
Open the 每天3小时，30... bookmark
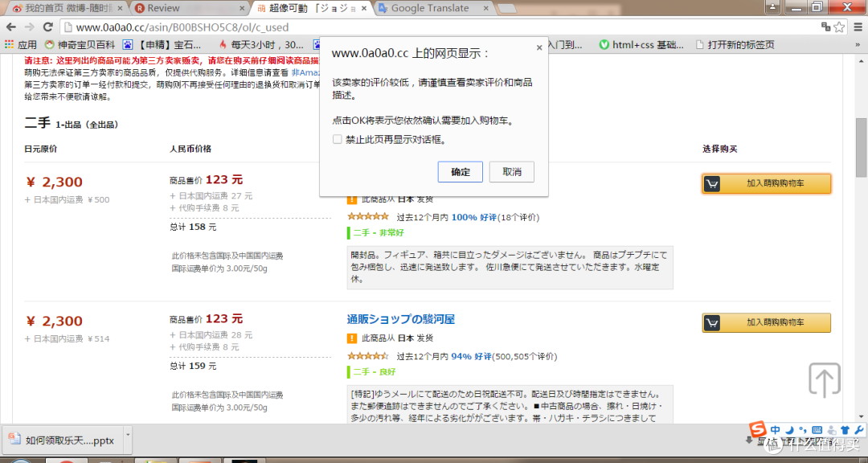[261, 45]
